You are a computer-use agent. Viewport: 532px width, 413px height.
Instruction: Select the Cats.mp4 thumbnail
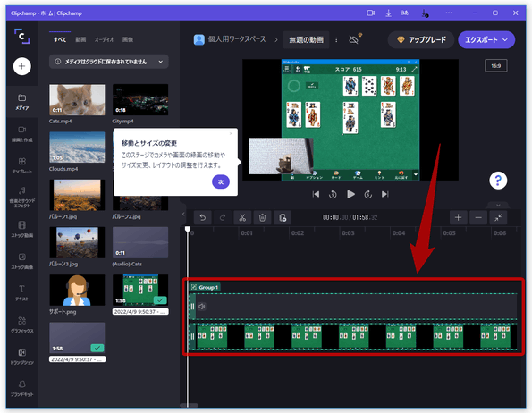(x=77, y=100)
